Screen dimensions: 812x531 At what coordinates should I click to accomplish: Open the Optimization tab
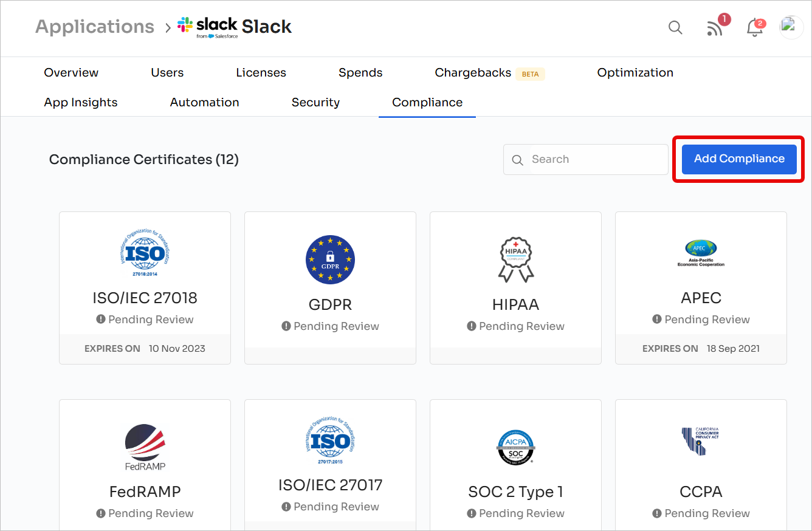click(635, 72)
